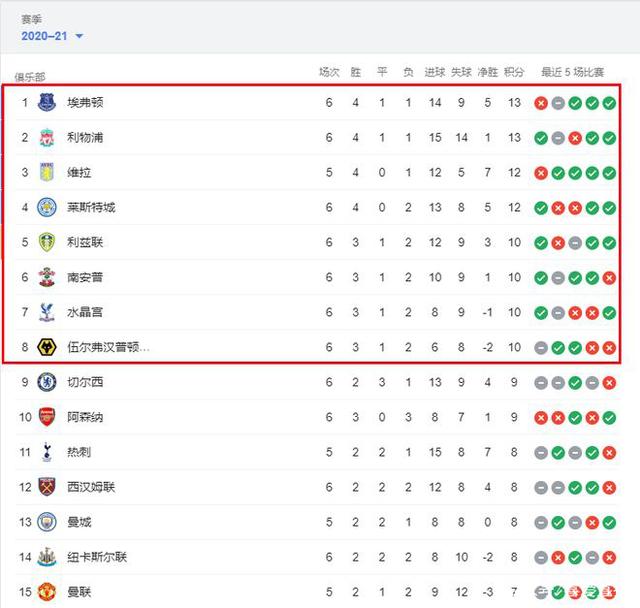Click the 俱乐部 column label
The width and height of the screenshot is (640, 608).
coord(30,76)
